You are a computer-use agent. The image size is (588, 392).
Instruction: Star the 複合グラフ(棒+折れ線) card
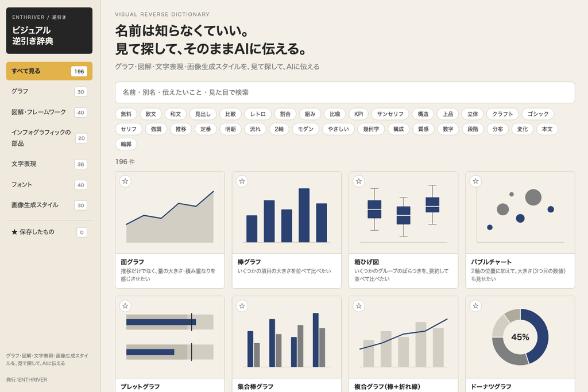(359, 306)
